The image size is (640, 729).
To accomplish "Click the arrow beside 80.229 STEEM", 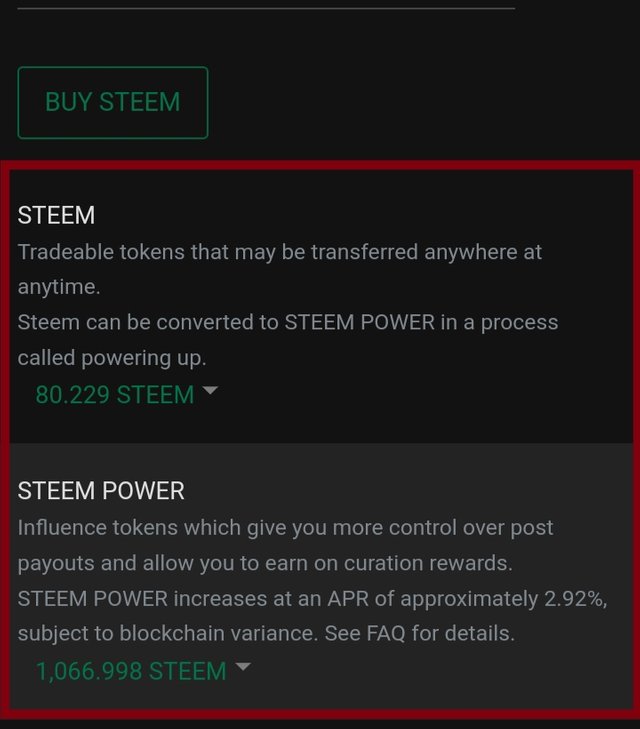I will point(210,392).
